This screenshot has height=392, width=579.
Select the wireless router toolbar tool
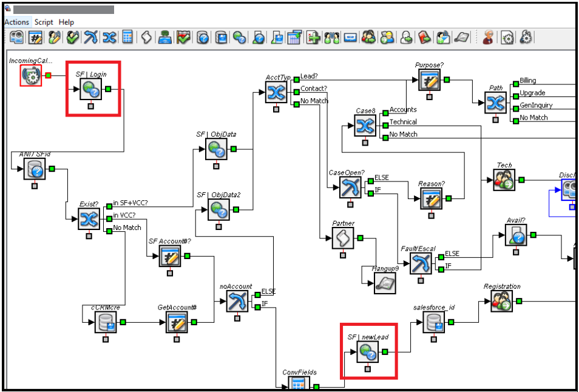(165, 37)
